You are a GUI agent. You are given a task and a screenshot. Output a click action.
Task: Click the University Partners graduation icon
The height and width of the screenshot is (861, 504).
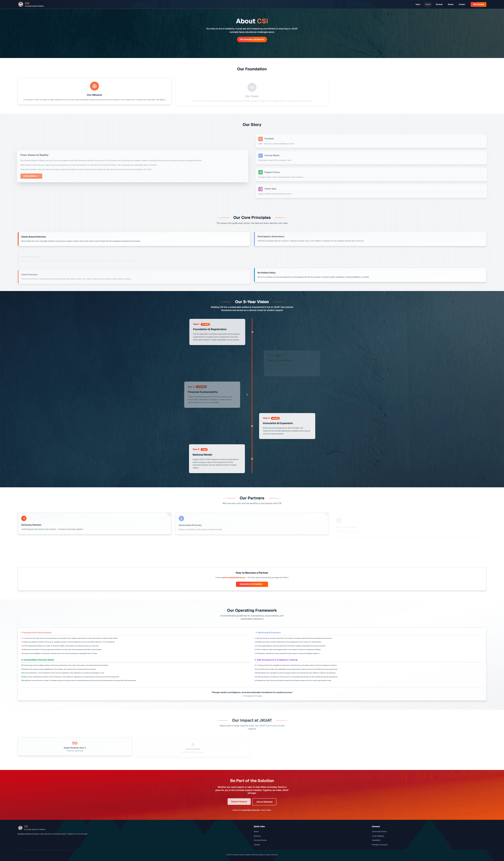coord(24,518)
